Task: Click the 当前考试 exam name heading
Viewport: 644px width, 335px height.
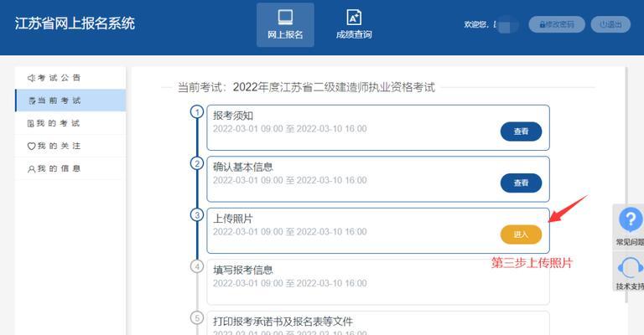Action: point(306,87)
